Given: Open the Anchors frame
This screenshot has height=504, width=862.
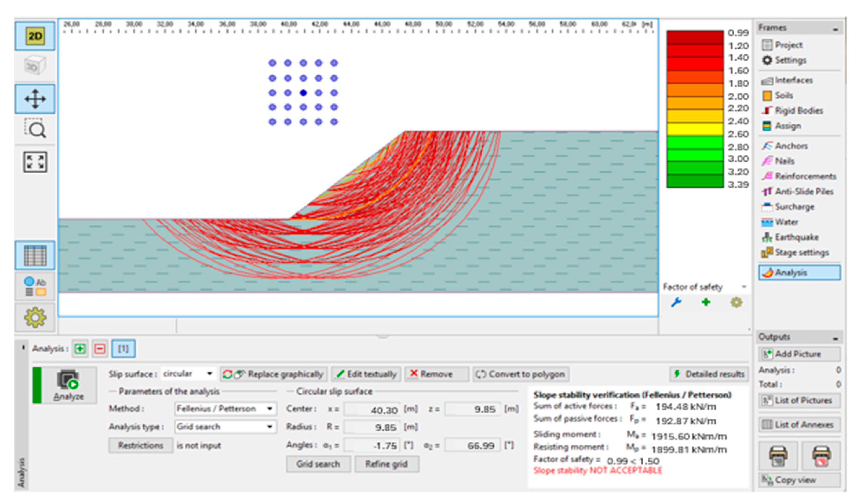Looking at the screenshot, I should tap(799, 146).
